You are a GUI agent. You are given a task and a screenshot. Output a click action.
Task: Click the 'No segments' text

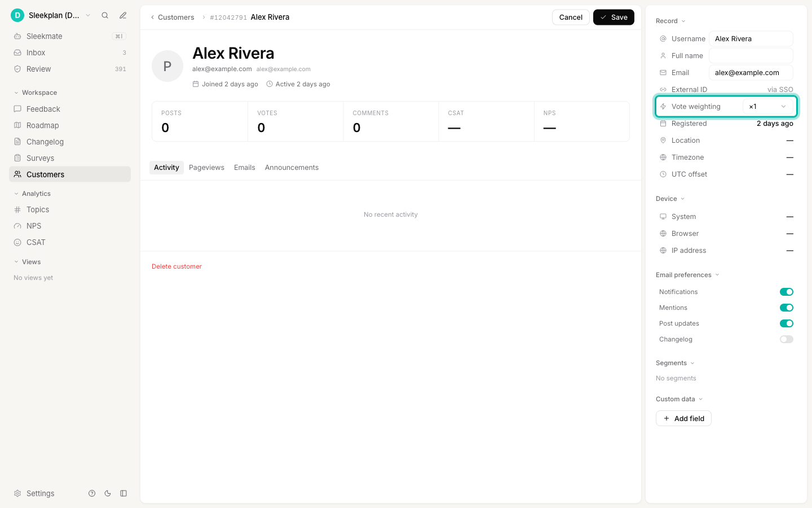coord(676,378)
